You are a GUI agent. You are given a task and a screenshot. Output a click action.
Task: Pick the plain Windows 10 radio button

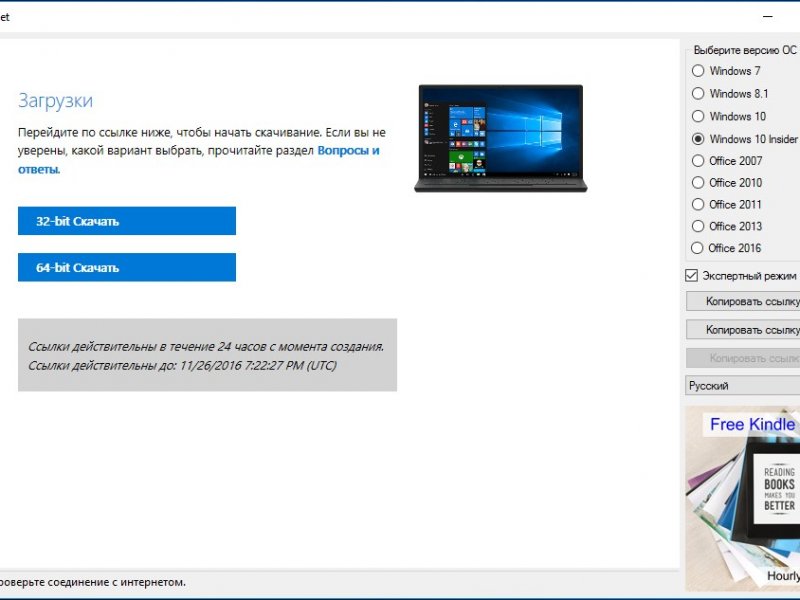(x=698, y=116)
